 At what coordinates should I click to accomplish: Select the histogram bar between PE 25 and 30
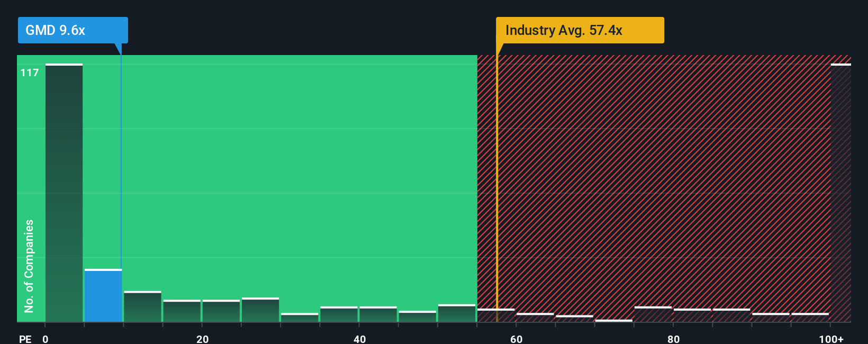[x=260, y=310]
